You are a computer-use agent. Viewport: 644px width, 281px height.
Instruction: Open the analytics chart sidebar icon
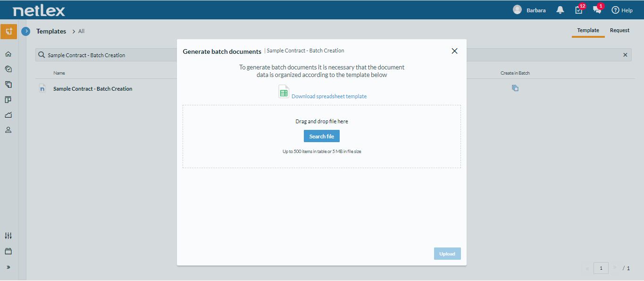pos(8,115)
